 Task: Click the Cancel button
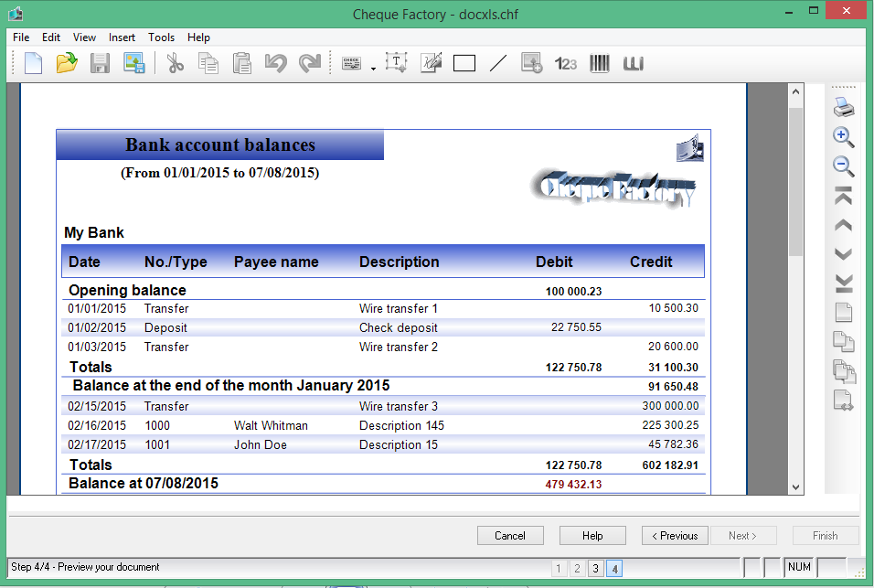[x=510, y=536]
